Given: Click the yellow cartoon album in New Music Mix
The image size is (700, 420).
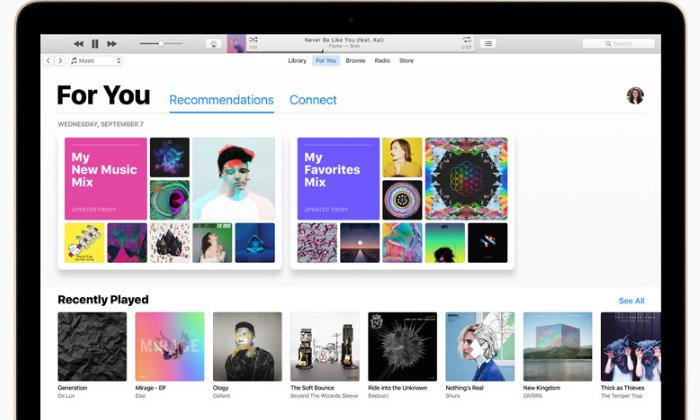Looking at the screenshot, I should point(84,243).
